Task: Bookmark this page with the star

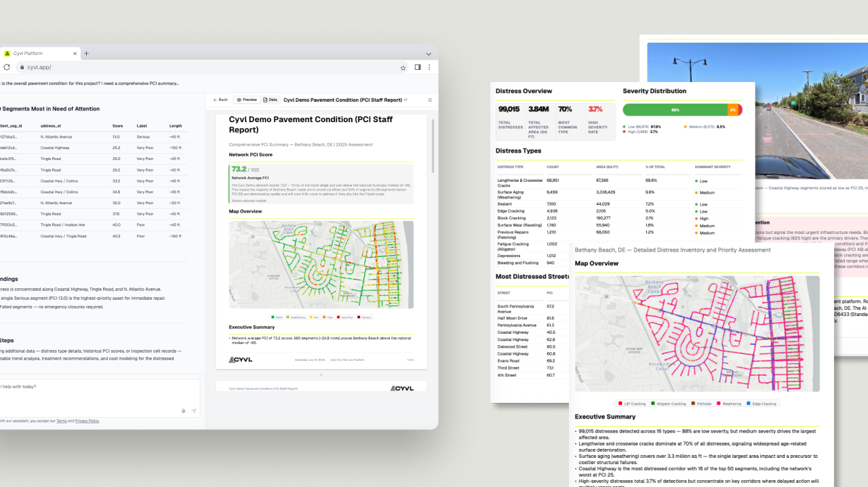Action: 403,67
